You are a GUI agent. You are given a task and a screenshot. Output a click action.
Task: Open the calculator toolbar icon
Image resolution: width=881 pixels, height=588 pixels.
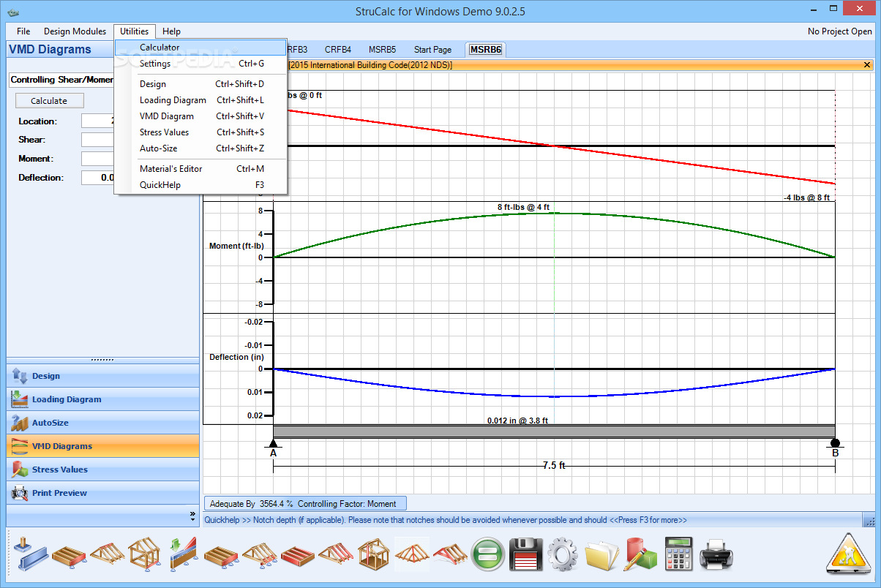point(678,555)
